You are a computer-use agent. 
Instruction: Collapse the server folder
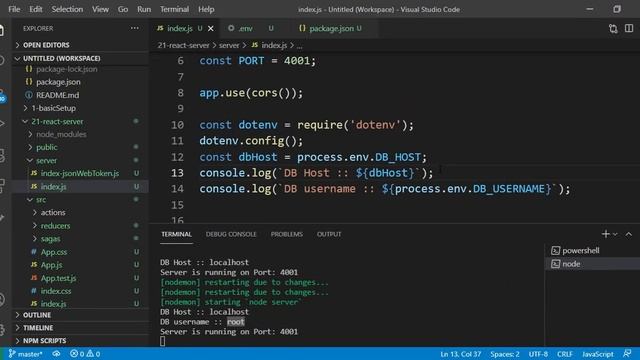[46, 160]
